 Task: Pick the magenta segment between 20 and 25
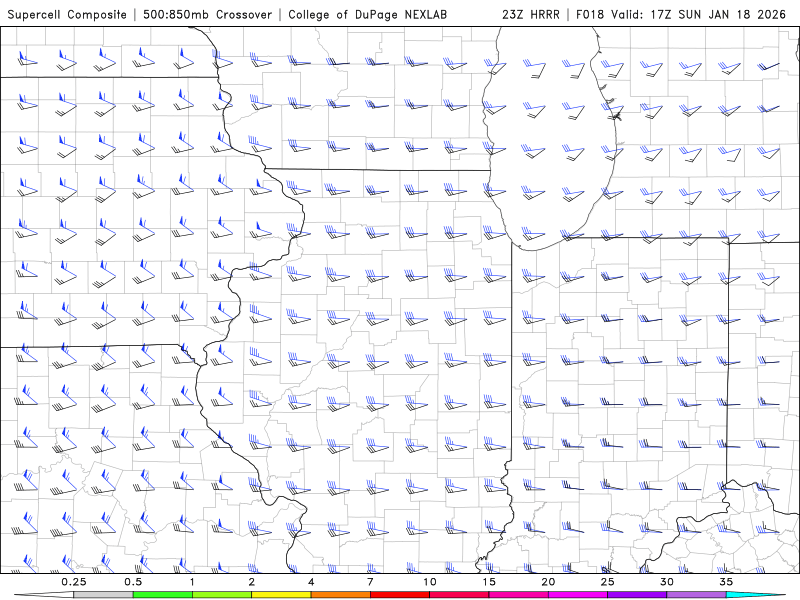pos(578,595)
